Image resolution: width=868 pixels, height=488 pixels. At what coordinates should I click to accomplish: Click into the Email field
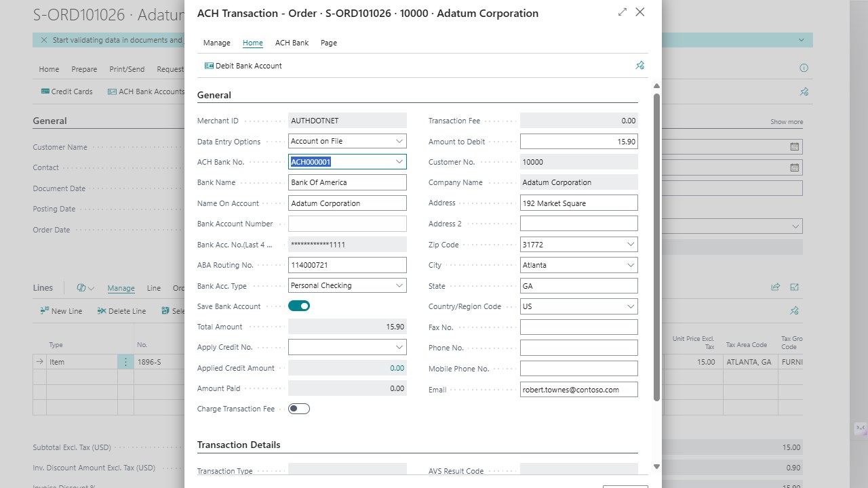click(x=578, y=389)
